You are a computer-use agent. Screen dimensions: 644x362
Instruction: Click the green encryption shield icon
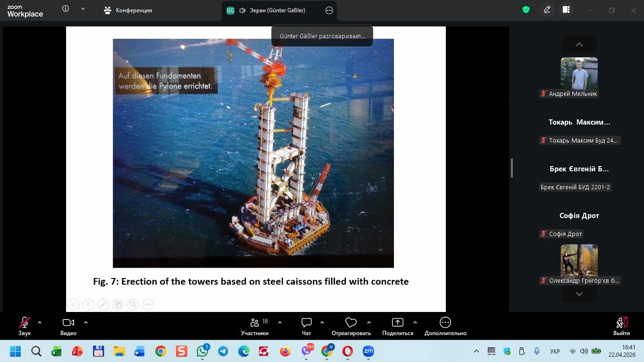[x=526, y=10]
